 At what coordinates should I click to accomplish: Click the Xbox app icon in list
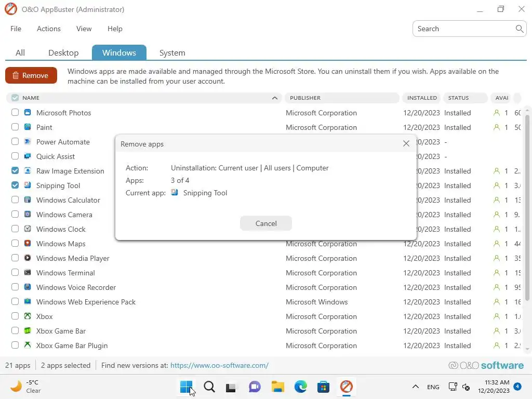click(28, 316)
